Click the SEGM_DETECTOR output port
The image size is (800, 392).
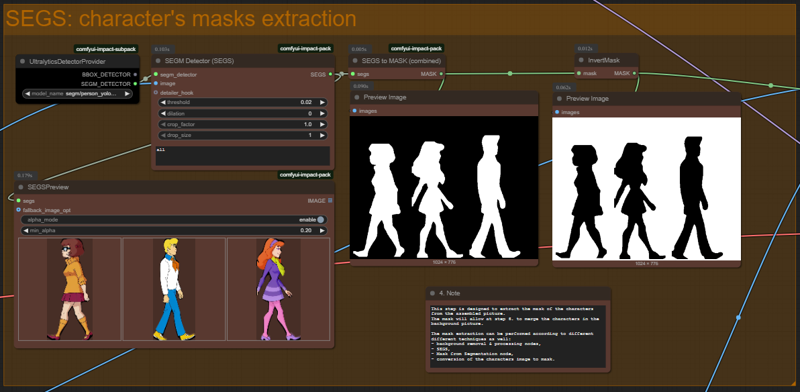(x=135, y=84)
